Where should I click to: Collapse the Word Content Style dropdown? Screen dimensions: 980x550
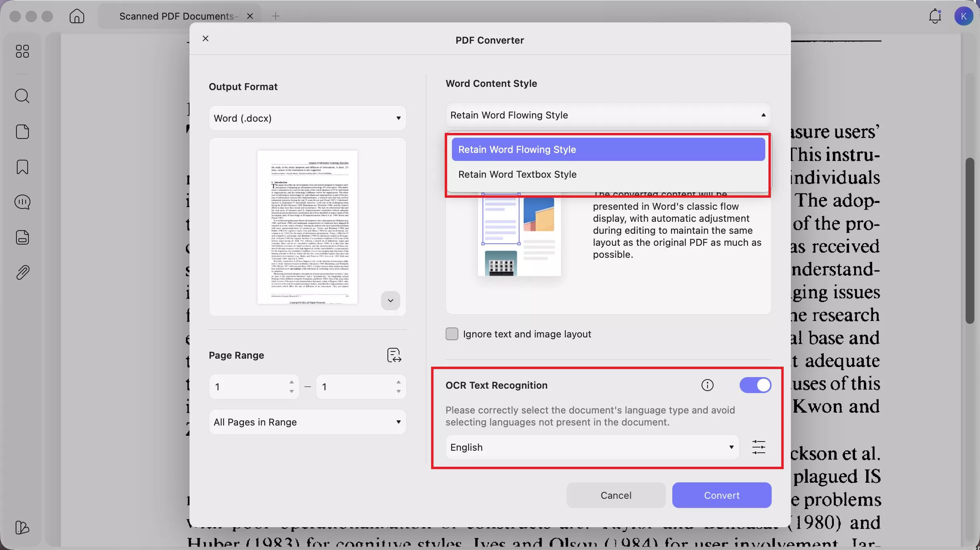608,115
